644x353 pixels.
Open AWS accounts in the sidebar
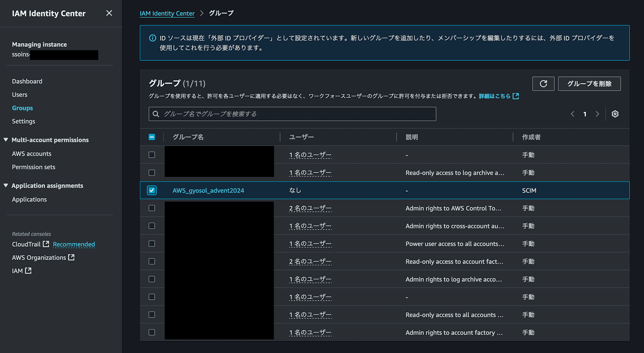click(x=32, y=154)
